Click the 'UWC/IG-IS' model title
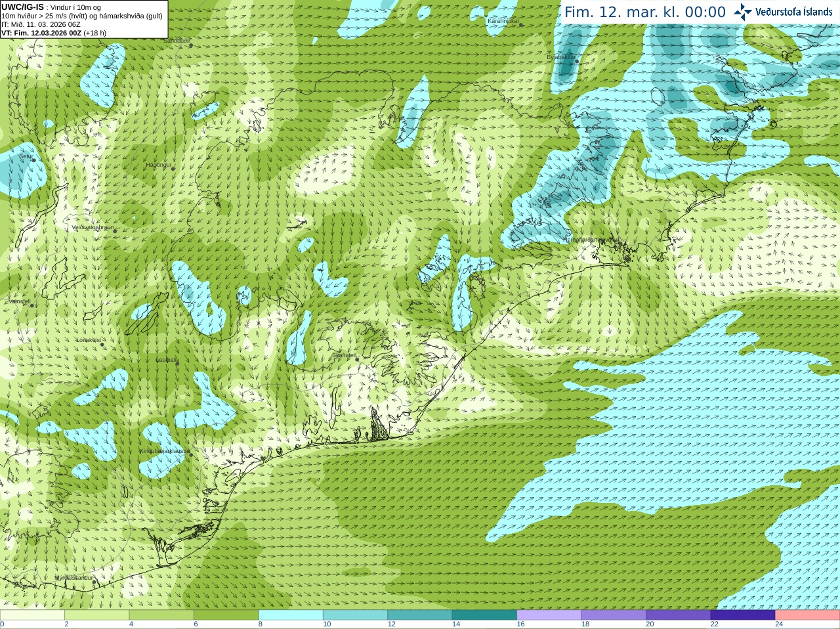Image resolution: width=840 pixels, height=629 pixels. (x=22, y=7)
